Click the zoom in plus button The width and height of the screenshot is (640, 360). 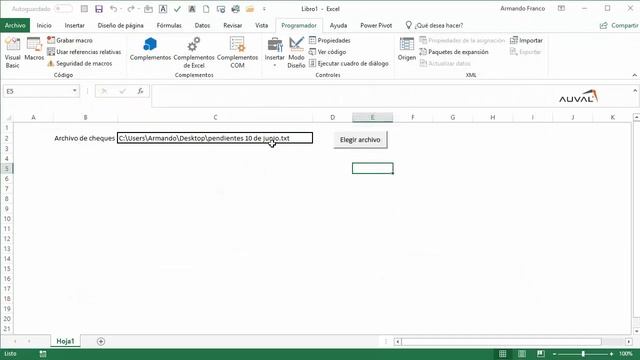click(x=611, y=354)
